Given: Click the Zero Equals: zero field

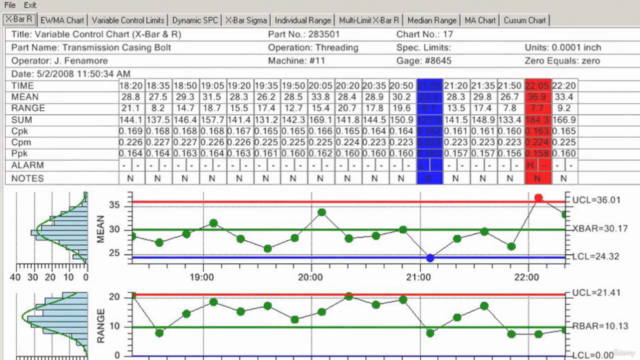Looking at the screenshot, I should pos(562,61).
